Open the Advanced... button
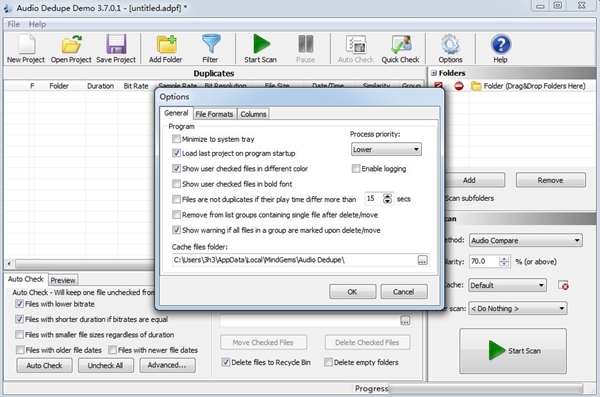Viewport: 600px width, 397px height. [167, 365]
